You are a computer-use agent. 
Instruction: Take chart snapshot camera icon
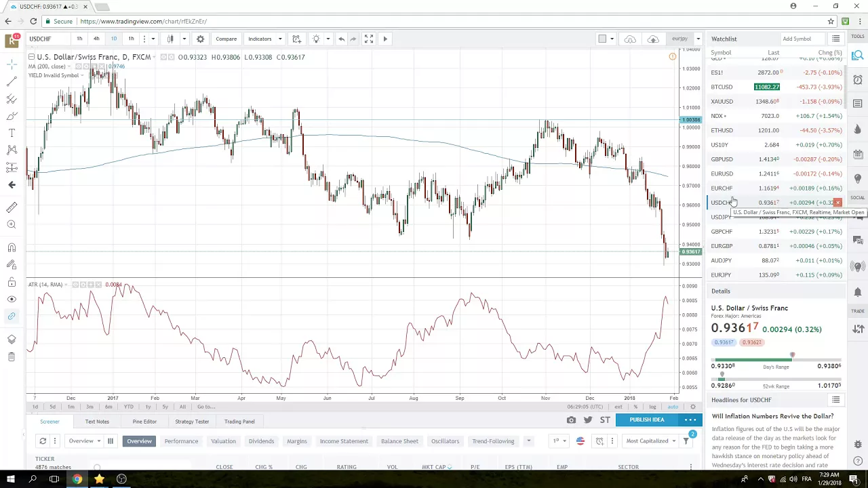pos(571,420)
